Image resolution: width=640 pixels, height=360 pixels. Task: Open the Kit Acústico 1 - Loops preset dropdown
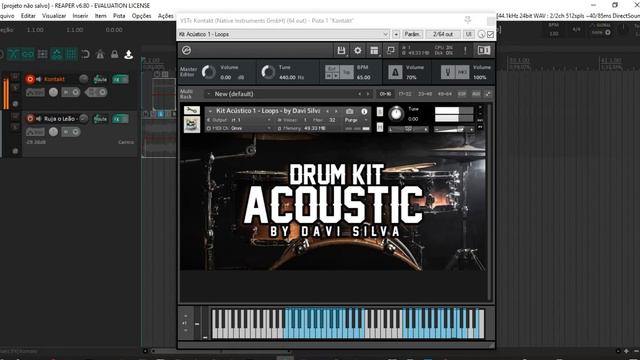(x=283, y=34)
